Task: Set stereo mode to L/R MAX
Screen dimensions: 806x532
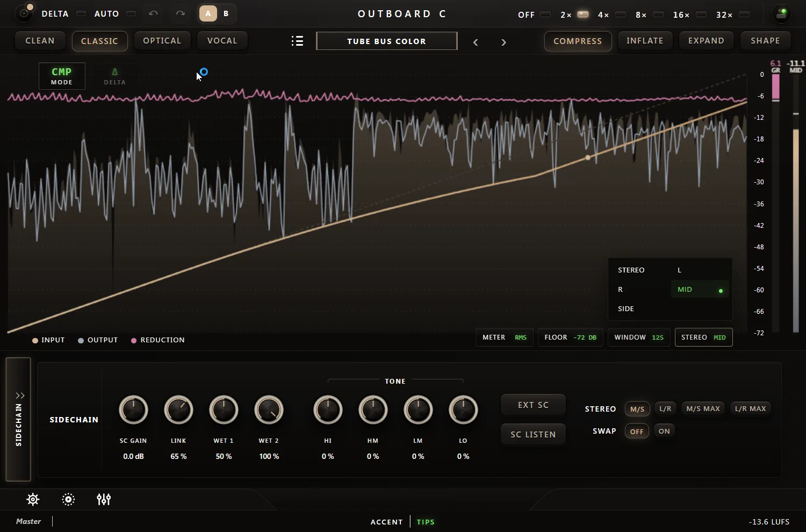Action: click(x=751, y=409)
